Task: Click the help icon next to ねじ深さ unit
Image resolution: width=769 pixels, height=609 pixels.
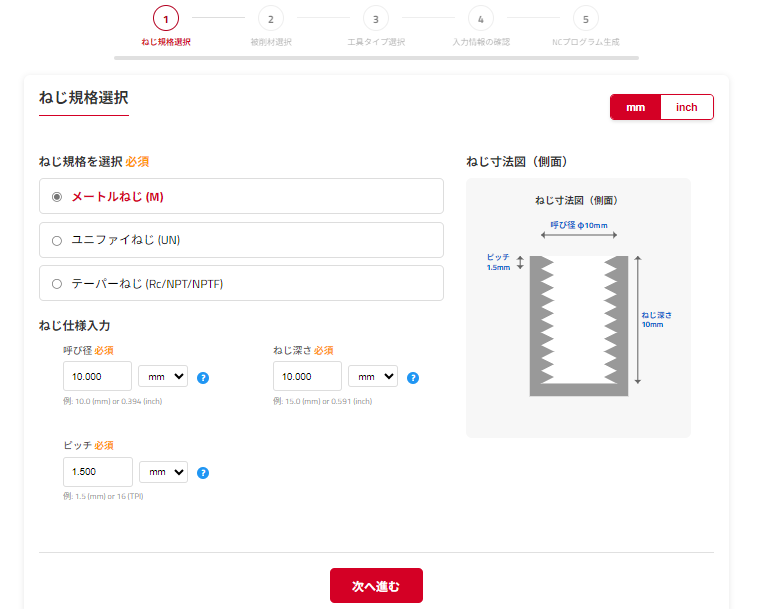Action: pyautogui.click(x=413, y=378)
